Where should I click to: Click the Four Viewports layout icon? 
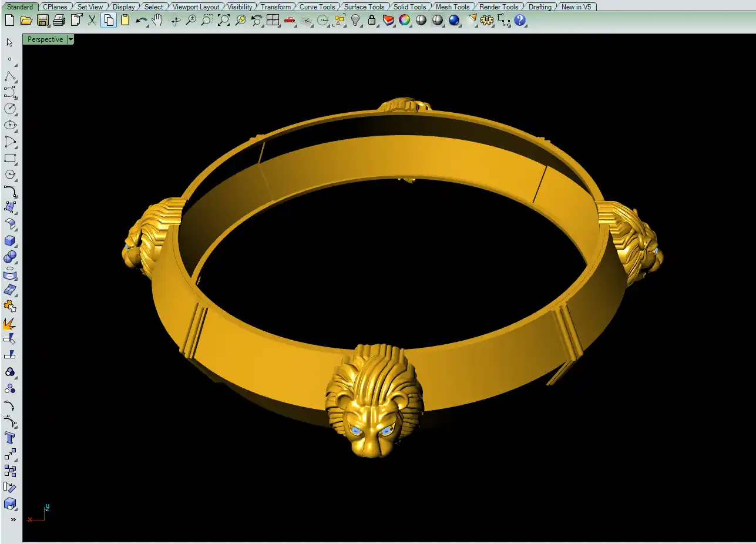click(273, 20)
